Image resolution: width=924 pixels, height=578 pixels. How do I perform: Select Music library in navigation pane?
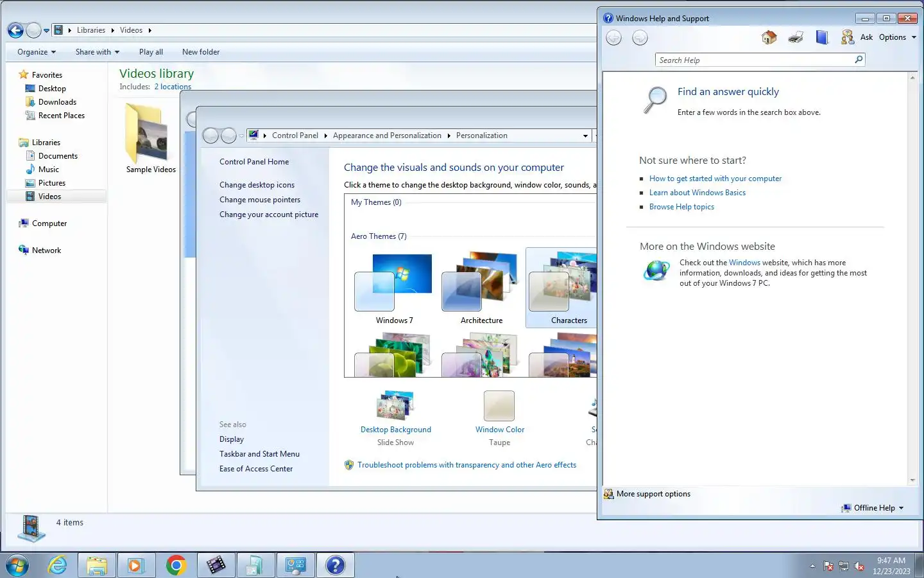(x=48, y=170)
